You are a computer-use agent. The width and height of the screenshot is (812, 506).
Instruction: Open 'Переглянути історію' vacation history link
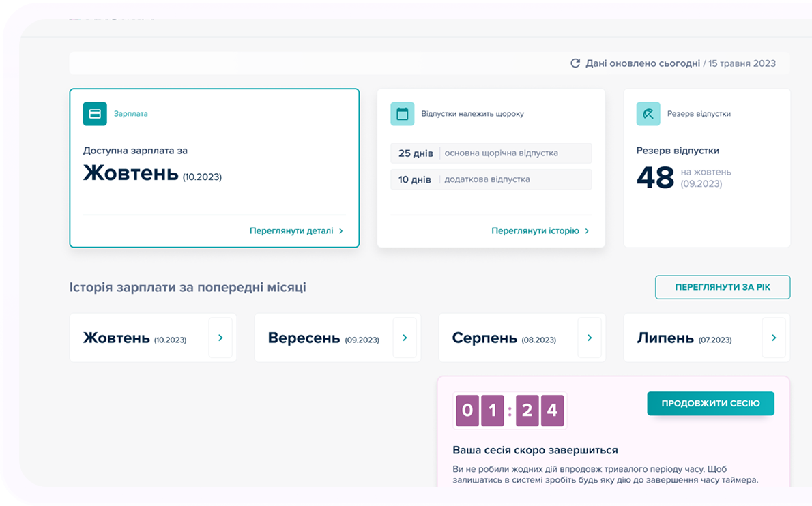[x=540, y=231]
